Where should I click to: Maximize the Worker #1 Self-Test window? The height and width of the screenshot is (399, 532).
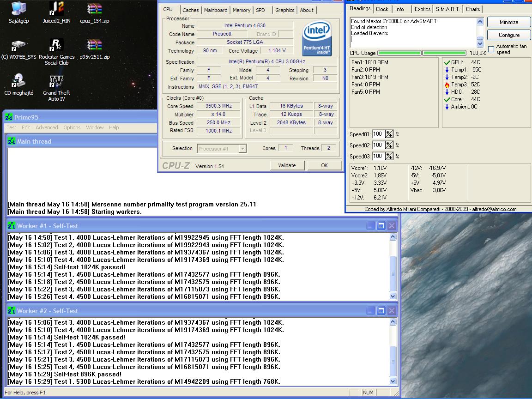(x=381, y=226)
